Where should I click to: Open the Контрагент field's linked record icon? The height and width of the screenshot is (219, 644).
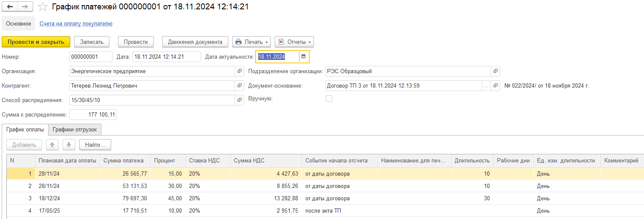coord(239,86)
